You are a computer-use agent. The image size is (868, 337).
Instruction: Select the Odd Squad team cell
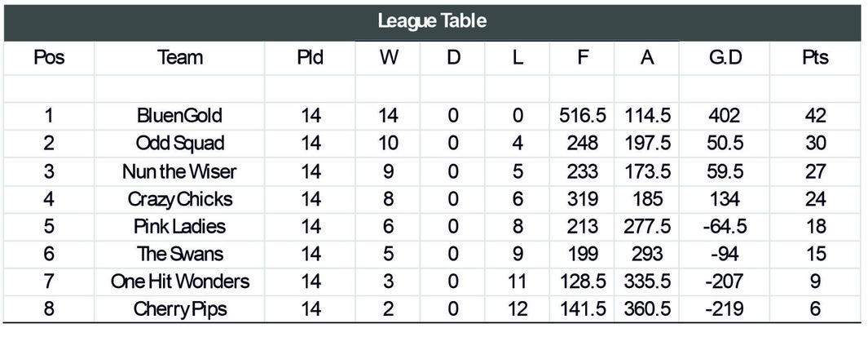pyautogui.click(x=180, y=144)
